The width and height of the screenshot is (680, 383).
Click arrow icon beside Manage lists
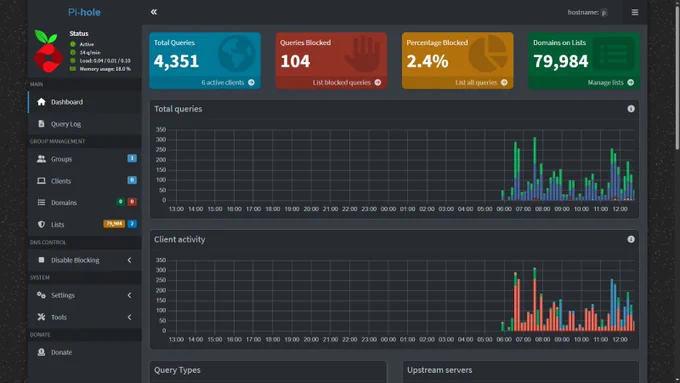click(x=631, y=82)
